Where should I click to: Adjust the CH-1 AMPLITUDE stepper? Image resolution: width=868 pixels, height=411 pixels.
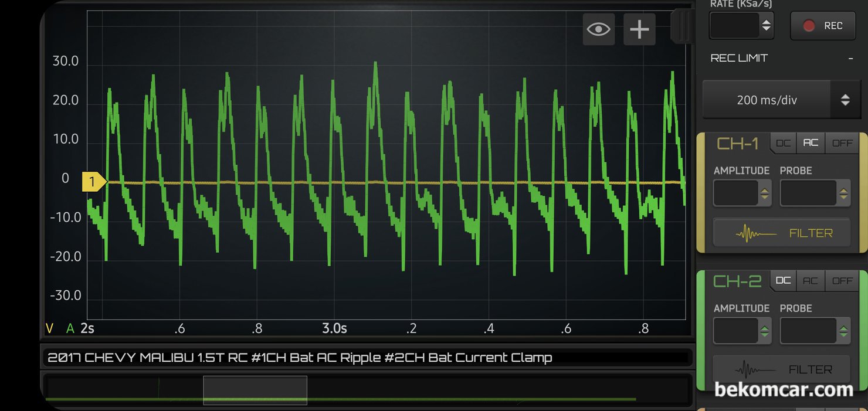[765, 193]
